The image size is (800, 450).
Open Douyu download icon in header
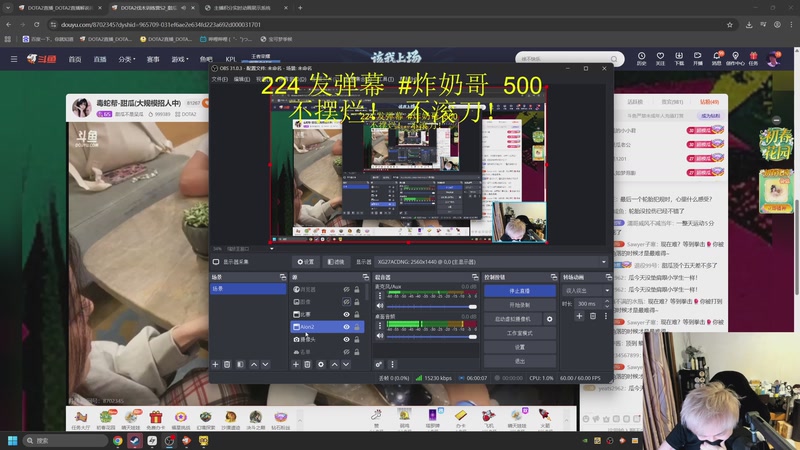click(679, 58)
